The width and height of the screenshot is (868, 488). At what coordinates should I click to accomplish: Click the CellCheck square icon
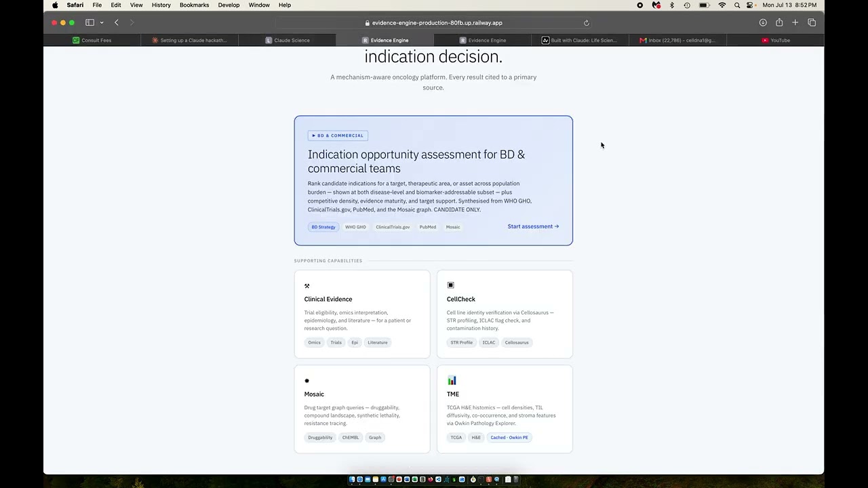click(450, 285)
